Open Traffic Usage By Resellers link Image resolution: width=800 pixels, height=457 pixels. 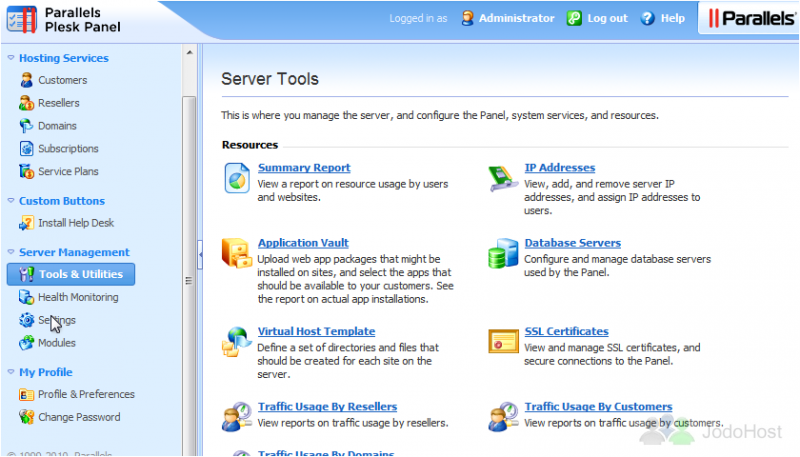pyautogui.click(x=327, y=407)
